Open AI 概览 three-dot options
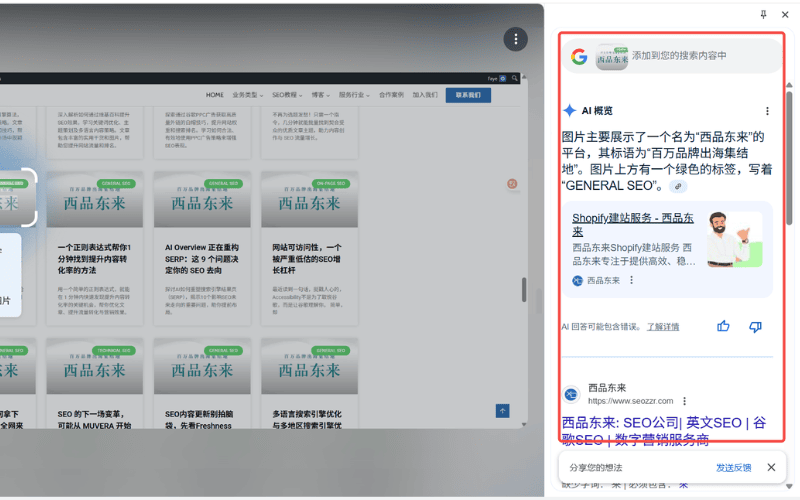The image size is (800, 500). (x=767, y=111)
